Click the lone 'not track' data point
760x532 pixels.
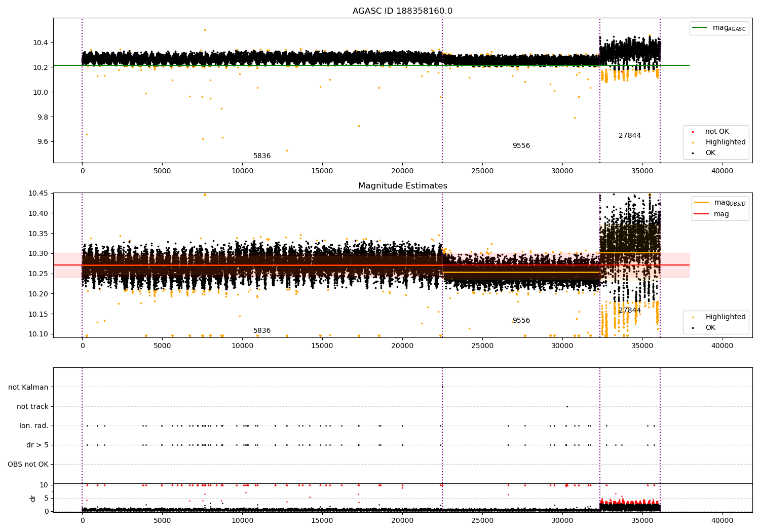point(567,406)
